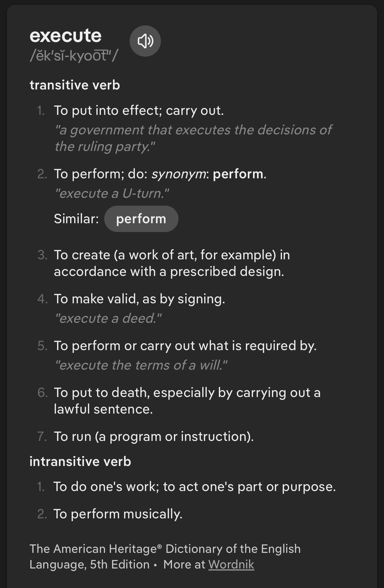Click the government example sentence
Screen dimensions: 384x588
[193, 138]
